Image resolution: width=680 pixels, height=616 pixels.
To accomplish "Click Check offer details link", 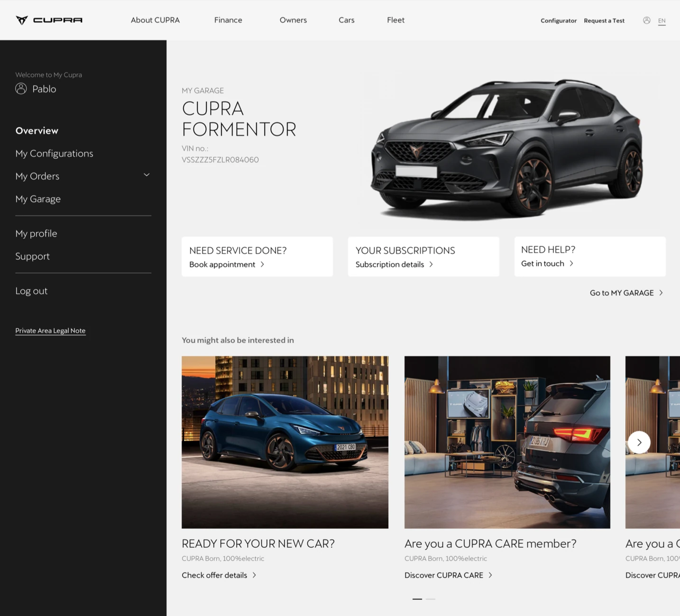I will click(214, 575).
